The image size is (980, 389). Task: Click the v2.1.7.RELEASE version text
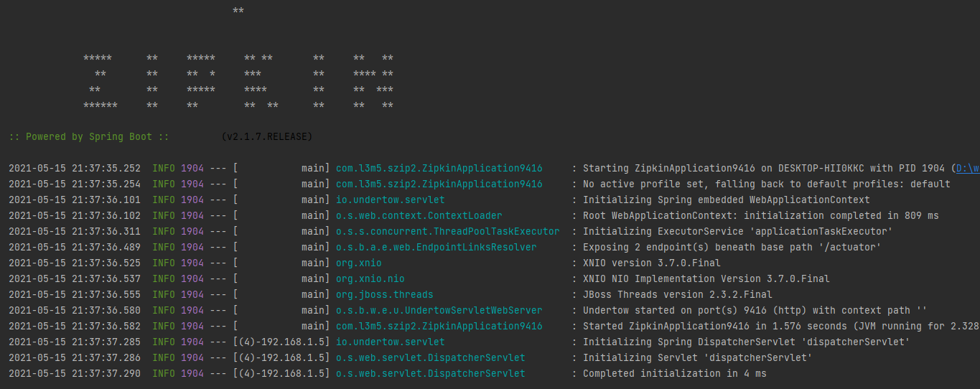coord(267,136)
